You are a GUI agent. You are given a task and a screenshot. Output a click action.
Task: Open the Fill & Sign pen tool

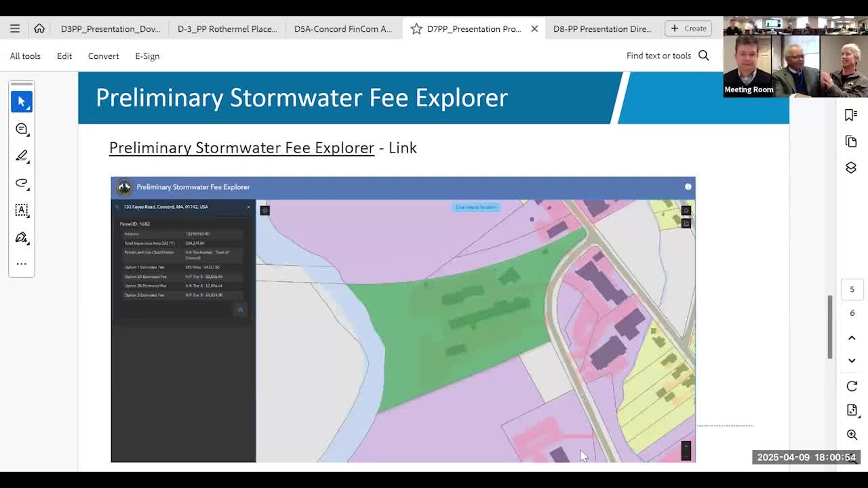coord(22,237)
